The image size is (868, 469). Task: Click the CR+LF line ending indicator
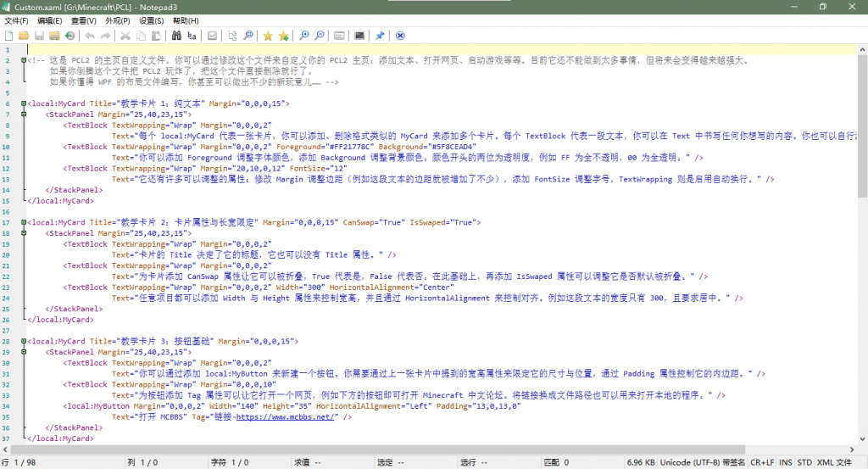pos(760,462)
